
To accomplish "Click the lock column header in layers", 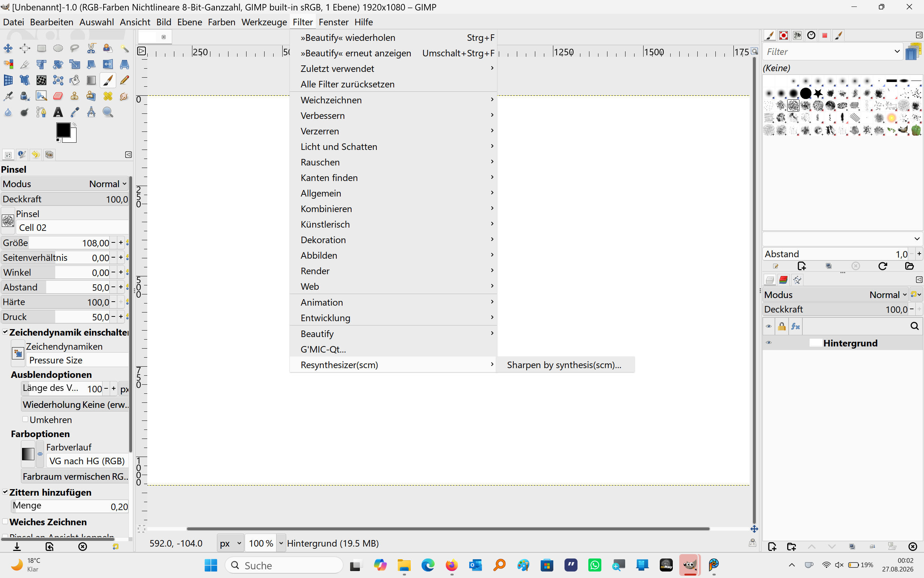I will (782, 326).
